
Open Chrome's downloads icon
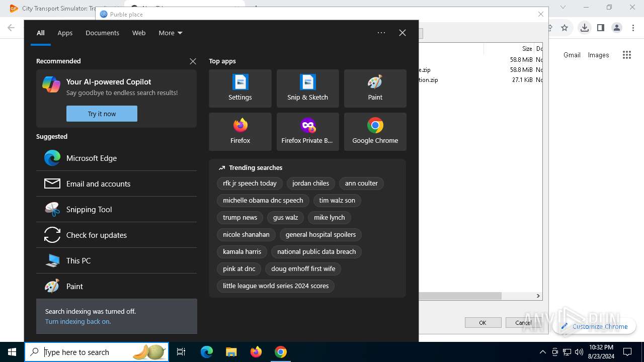tap(584, 28)
